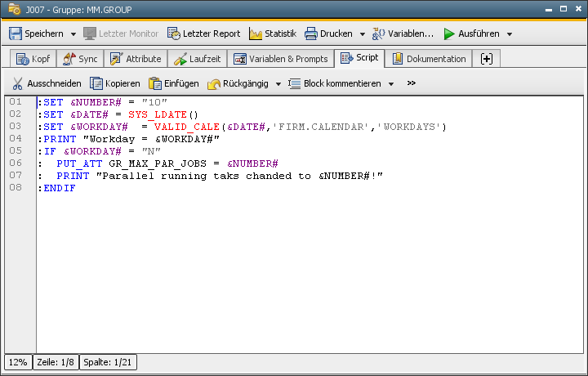The width and height of the screenshot is (588, 376).
Task: Click the green Ausführen play icon
Action: pos(449,34)
